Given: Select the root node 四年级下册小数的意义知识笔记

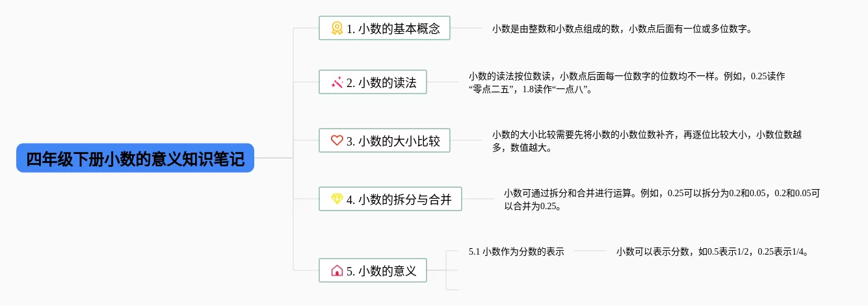Looking at the screenshot, I should point(135,158).
